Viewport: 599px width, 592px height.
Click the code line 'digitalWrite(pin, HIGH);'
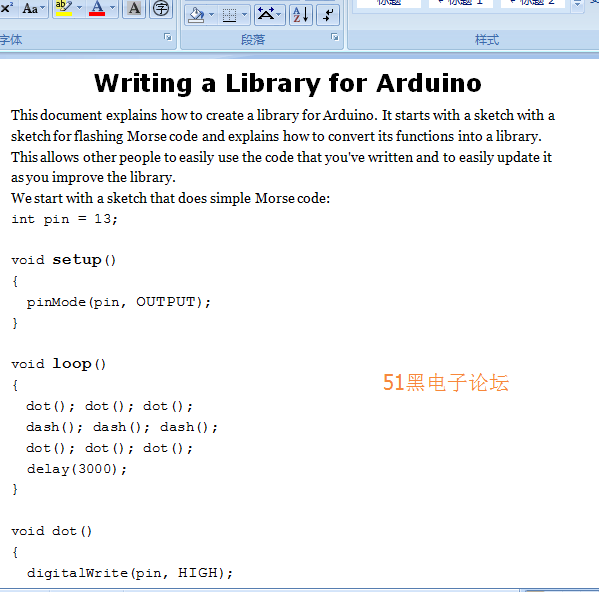pyautogui.click(x=130, y=573)
